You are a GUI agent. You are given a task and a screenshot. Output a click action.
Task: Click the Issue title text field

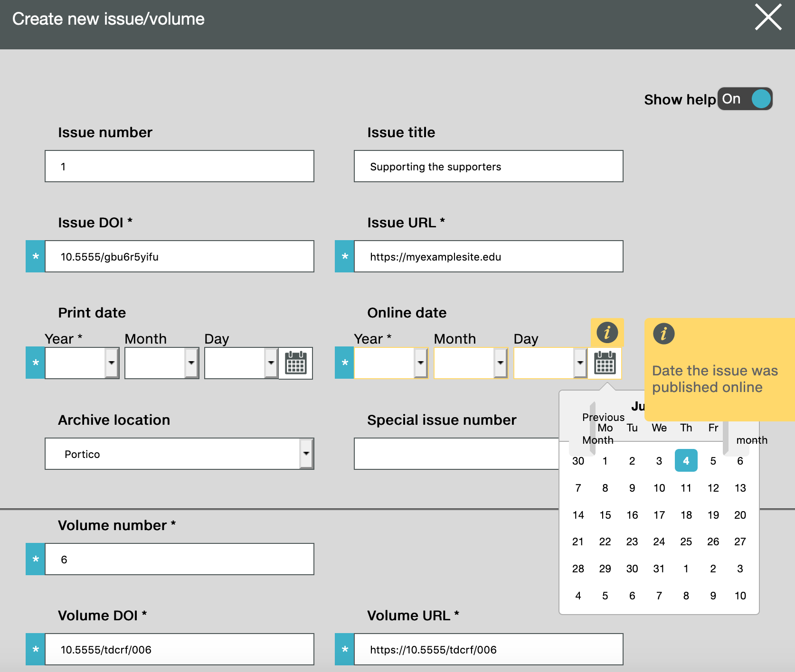click(x=488, y=167)
